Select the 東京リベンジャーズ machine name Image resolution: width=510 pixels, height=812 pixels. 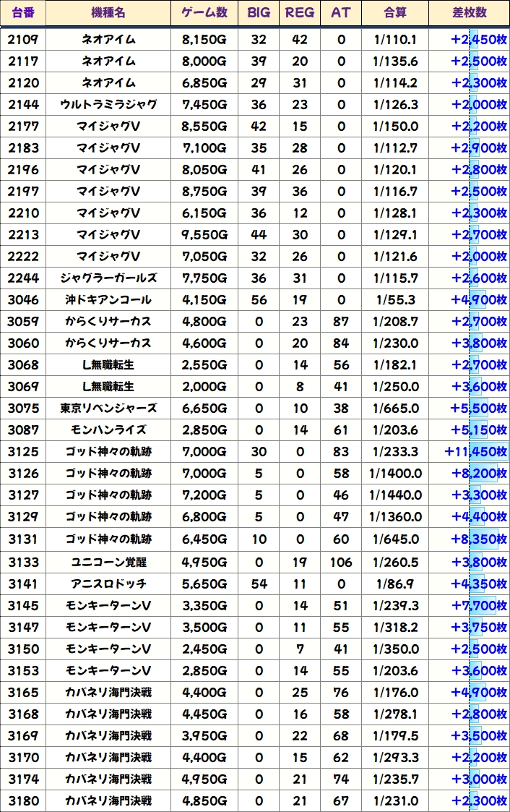click(x=108, y=409)
